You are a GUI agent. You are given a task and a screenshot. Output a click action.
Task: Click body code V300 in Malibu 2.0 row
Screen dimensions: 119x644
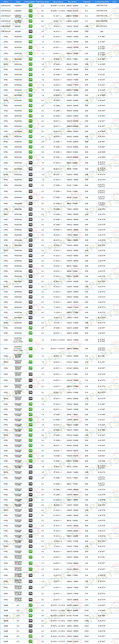(86, 31)
